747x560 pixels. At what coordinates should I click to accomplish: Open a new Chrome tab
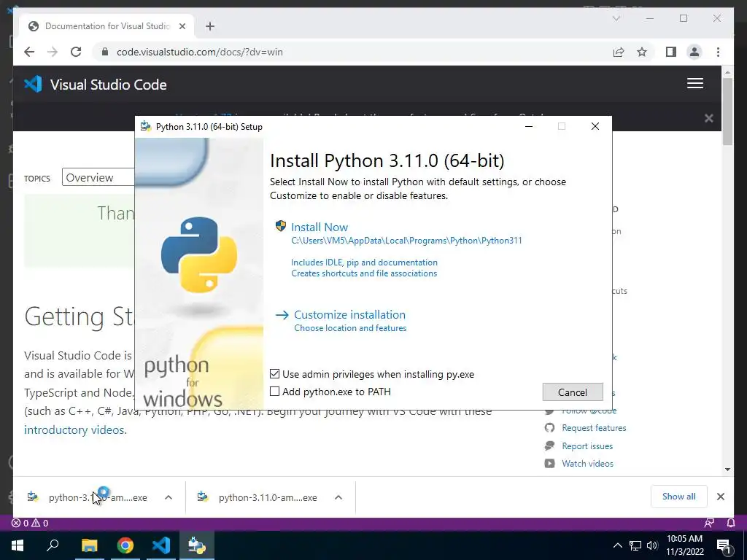point(210,26)
